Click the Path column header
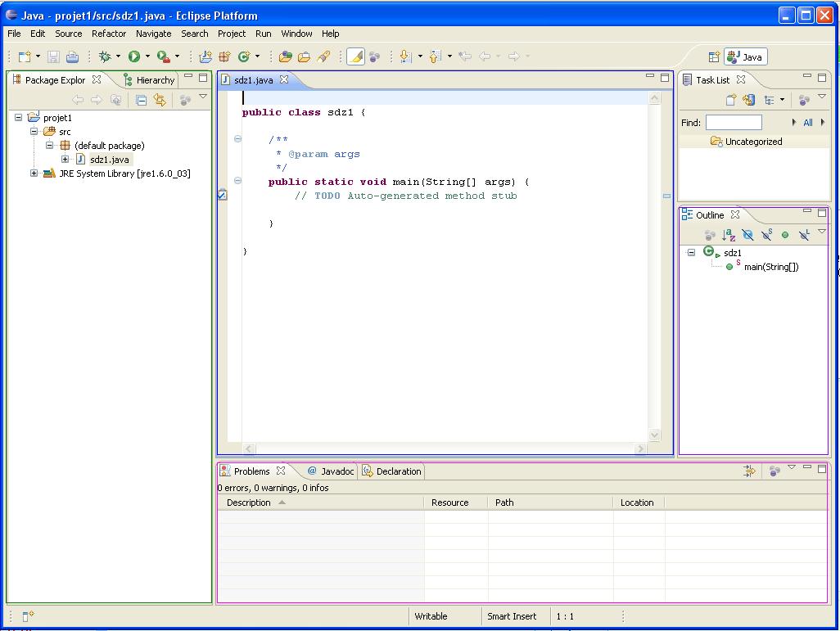The height and width of the screenshot is (631, 840). click(551, 503)
